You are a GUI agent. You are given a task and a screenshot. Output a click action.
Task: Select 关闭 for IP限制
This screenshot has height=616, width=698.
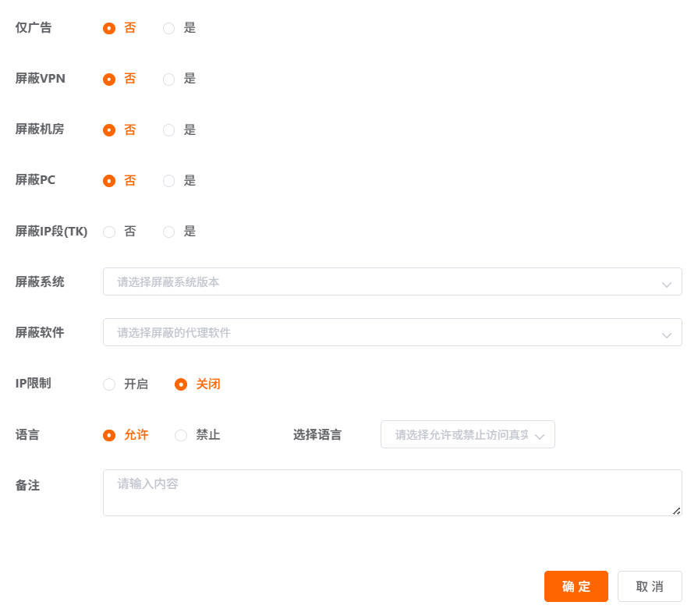pos(181,384)
